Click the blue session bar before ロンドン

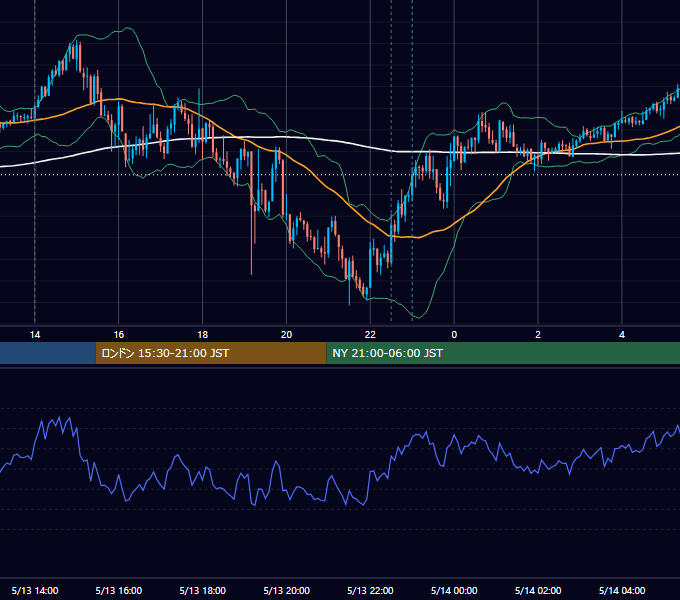click(x=48, y=353)
